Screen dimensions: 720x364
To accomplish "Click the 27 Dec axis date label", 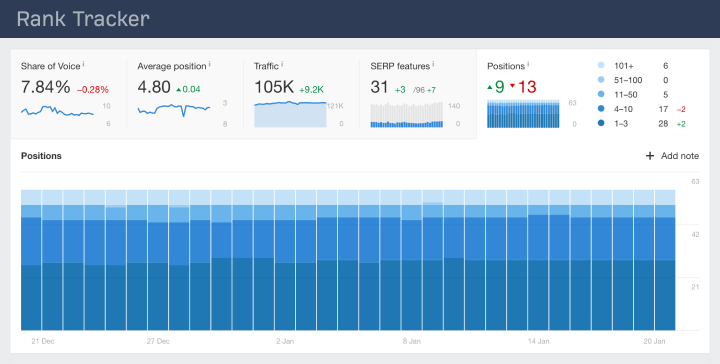I will pyautogui.click(x=158, y=341).
